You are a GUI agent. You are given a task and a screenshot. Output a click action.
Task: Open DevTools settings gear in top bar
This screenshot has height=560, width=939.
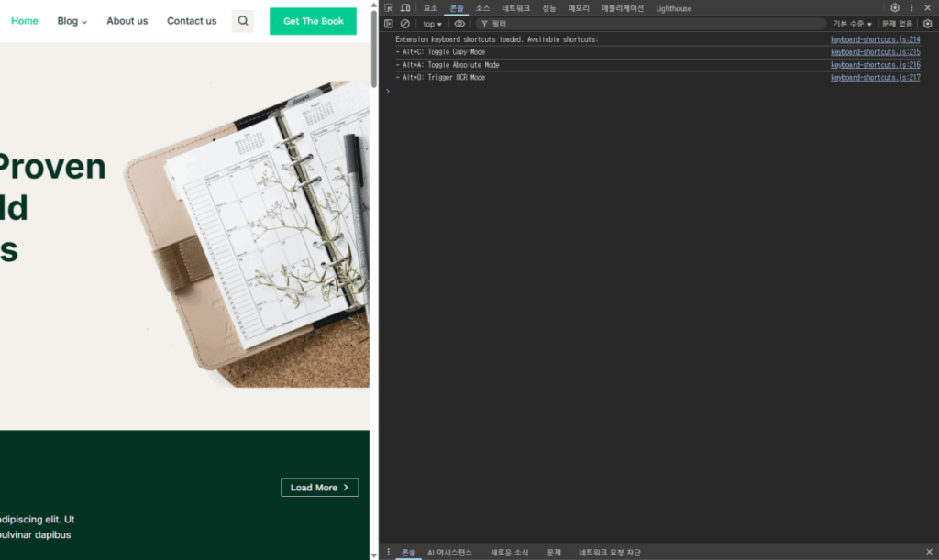pyautogui.click(x=895, y=8)
